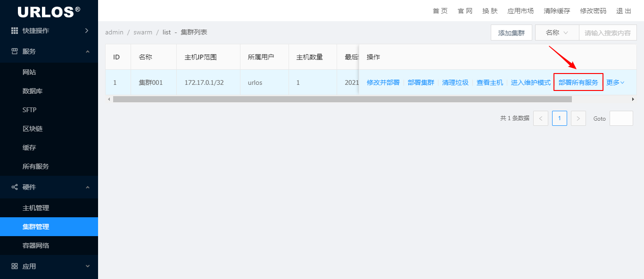The width and height of the screenshot is (644, 279).
Task: Click the 部署所有服务 link
Action: point(578,82)
